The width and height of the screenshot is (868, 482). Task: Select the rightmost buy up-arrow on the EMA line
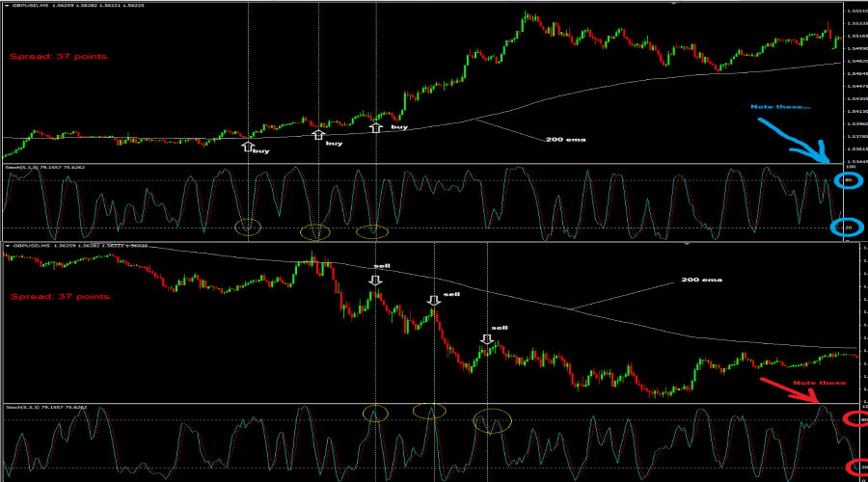[376, 128]
